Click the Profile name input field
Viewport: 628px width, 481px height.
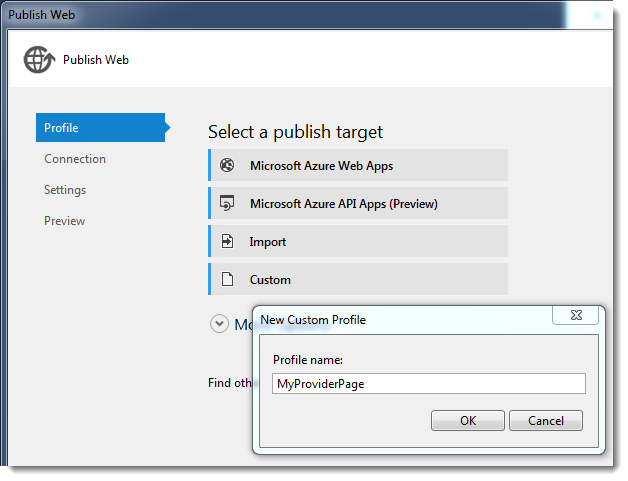(x=429, y=384)
